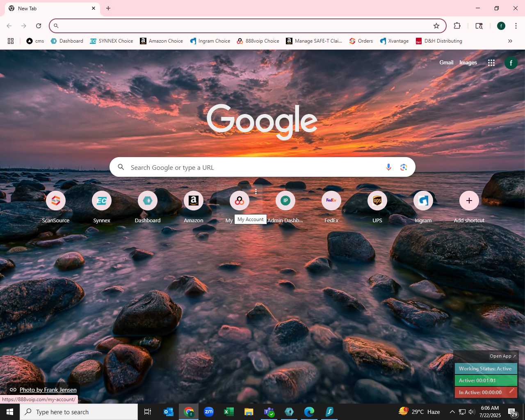Open the 888voip Choice bookmark
This screenshot has width=525, height=420.
click(258, 41)
